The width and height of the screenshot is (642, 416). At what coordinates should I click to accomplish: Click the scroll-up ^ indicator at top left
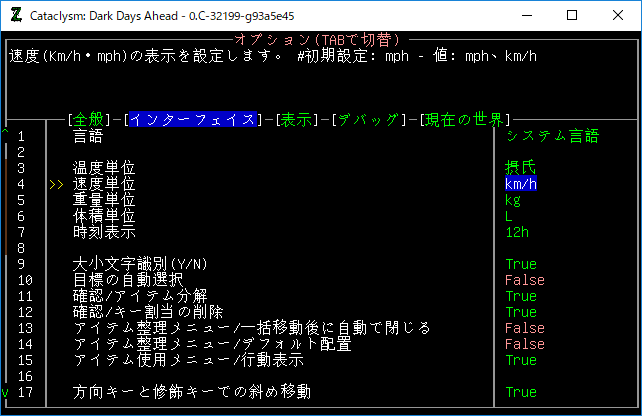click(x=5, y=133)
